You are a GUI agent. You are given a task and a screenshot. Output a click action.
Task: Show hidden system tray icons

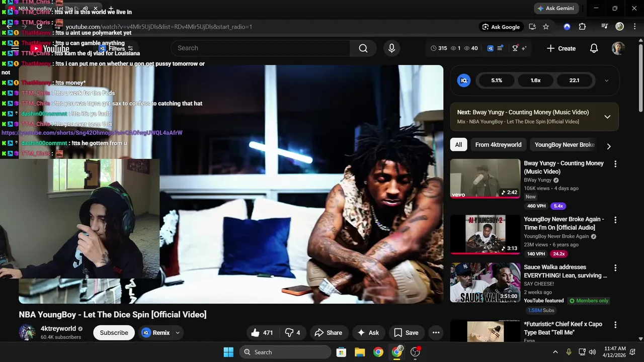(555, 352)
